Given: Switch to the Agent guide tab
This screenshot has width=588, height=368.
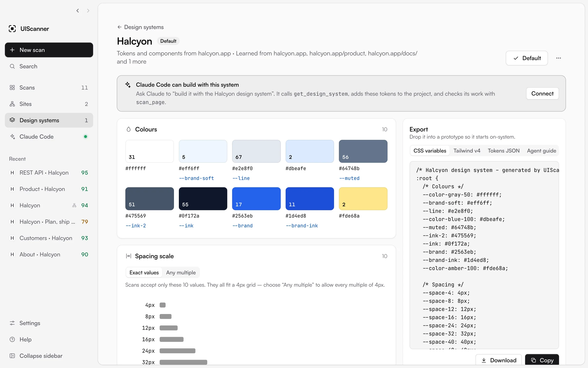Looking at the screenshot, I should click(x=541, y=151).
